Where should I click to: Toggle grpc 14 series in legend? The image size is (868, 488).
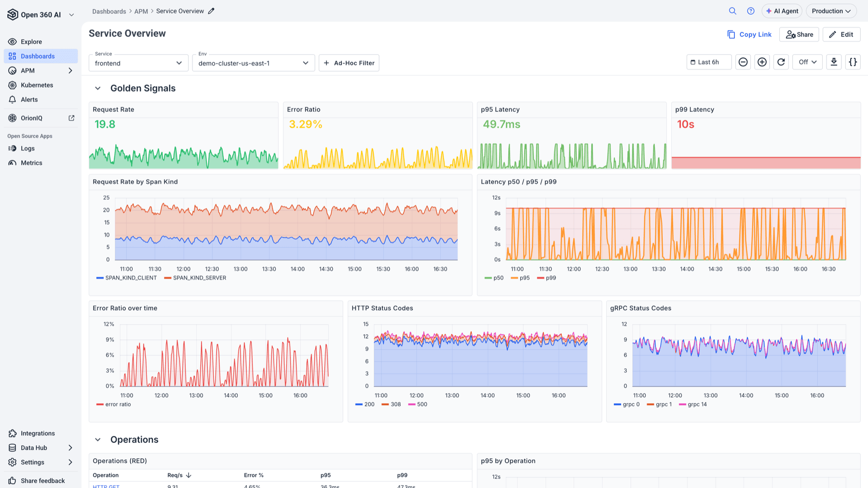click(x=693, y=405)
